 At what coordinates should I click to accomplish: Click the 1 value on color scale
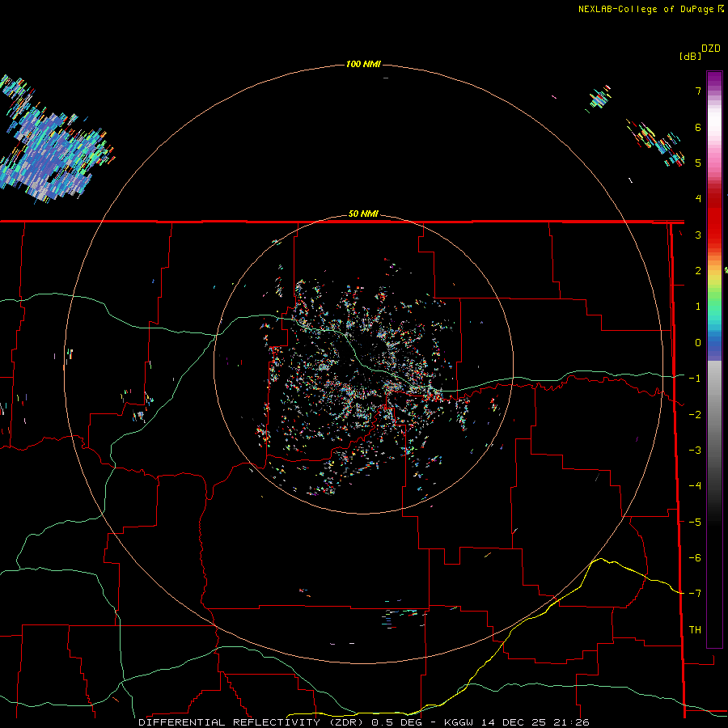(698, 307)
